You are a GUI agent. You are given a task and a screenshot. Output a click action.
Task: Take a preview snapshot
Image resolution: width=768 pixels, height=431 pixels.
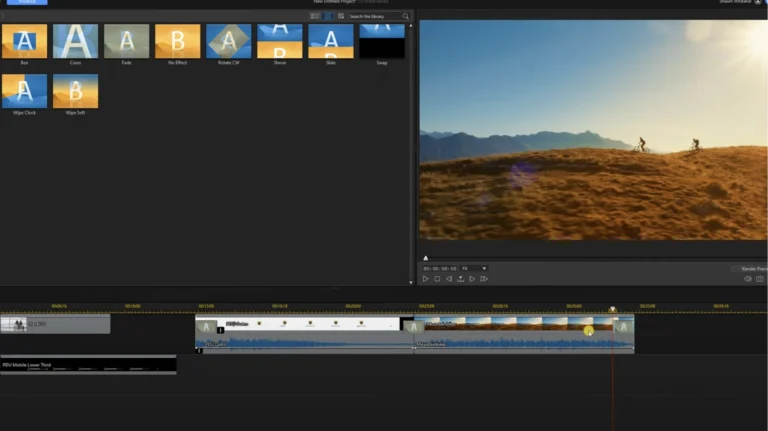point(760,279)
